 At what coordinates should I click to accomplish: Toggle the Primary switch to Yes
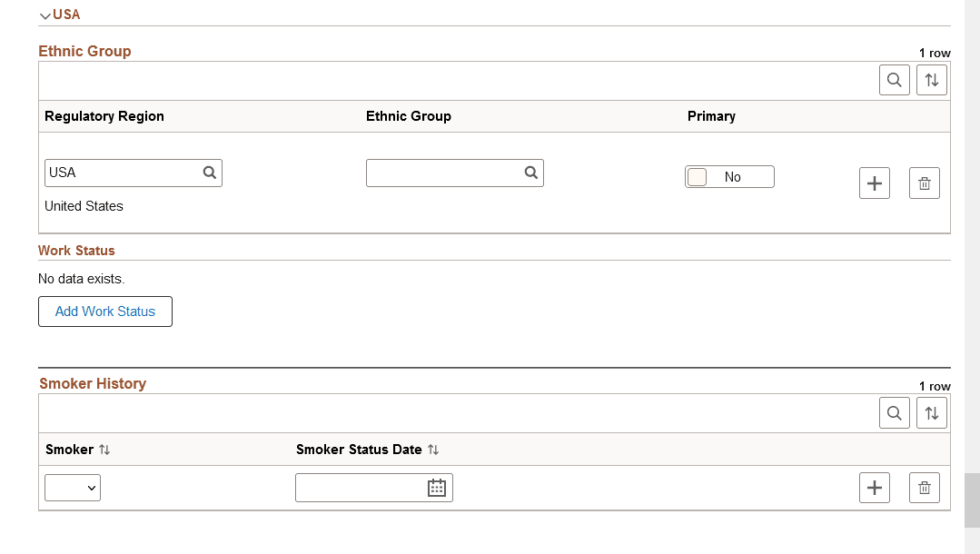[729, 176]
